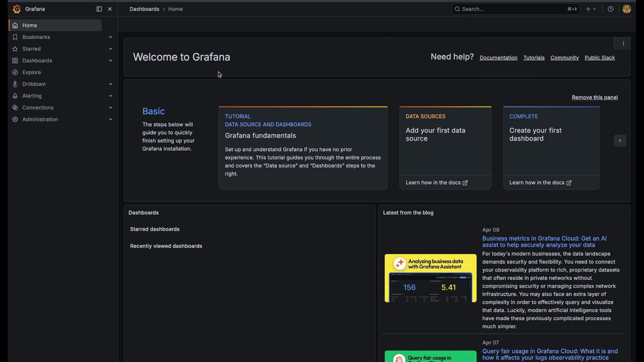Open the Community link
644x362 pixels.
pyautogui.click(x=565, y=58)
